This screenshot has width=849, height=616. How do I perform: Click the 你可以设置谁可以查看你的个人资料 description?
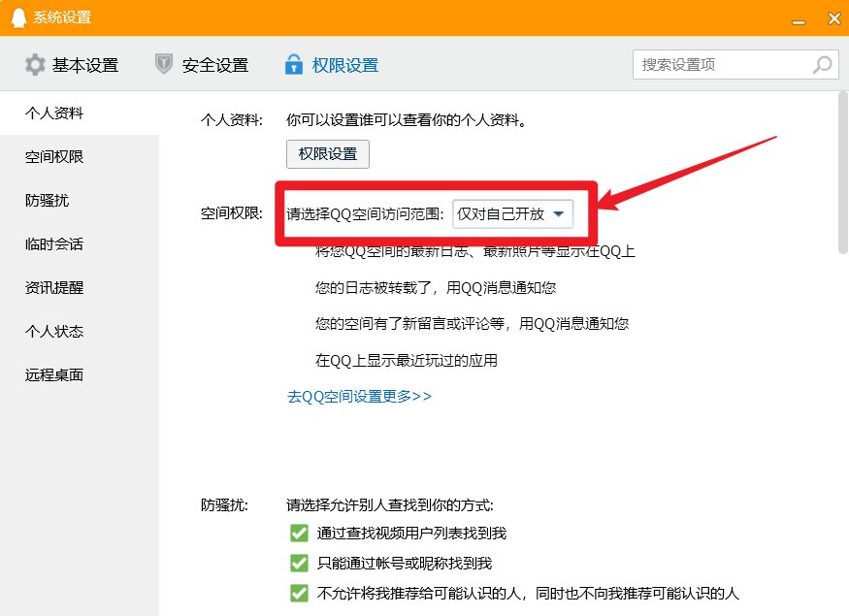point(407,119)
